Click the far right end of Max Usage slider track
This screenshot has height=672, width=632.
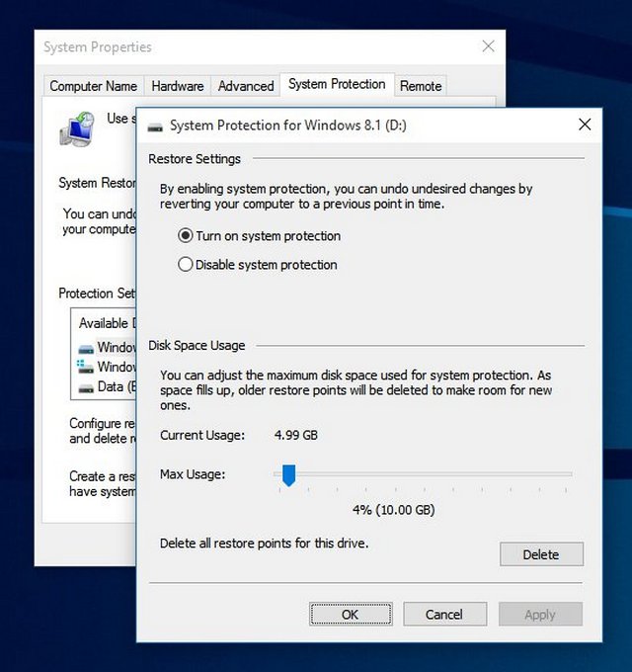tap(569, 474)
